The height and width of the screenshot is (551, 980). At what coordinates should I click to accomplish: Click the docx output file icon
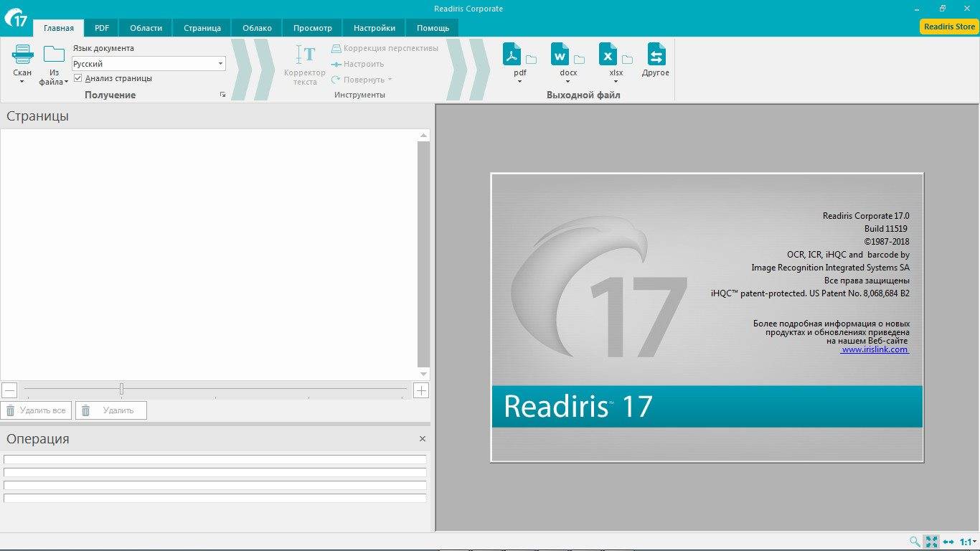560,55
